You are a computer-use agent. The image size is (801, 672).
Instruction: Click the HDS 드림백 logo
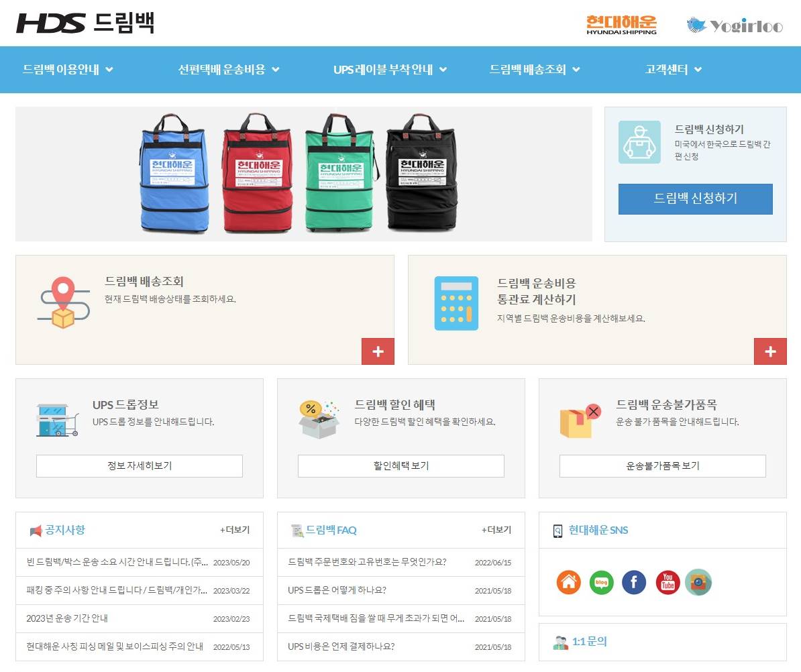click(85, 23)
